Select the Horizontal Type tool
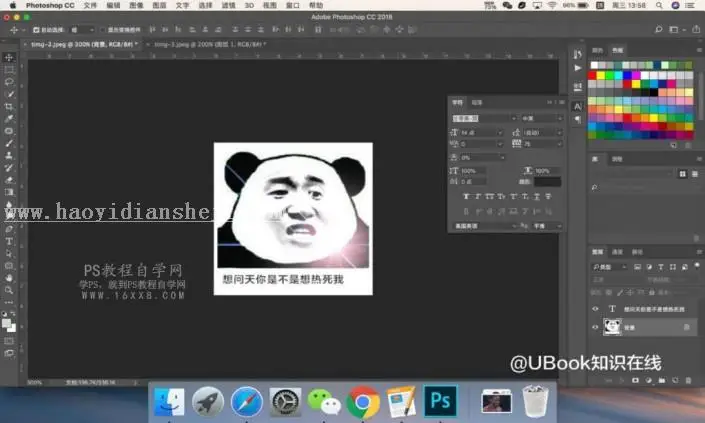 (x=9, y=241)
